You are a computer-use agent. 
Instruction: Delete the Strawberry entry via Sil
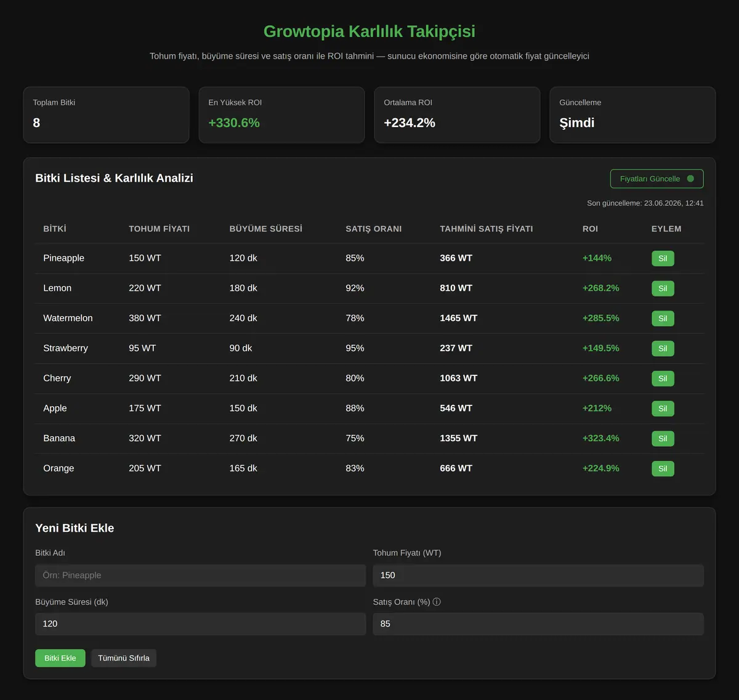663,349
